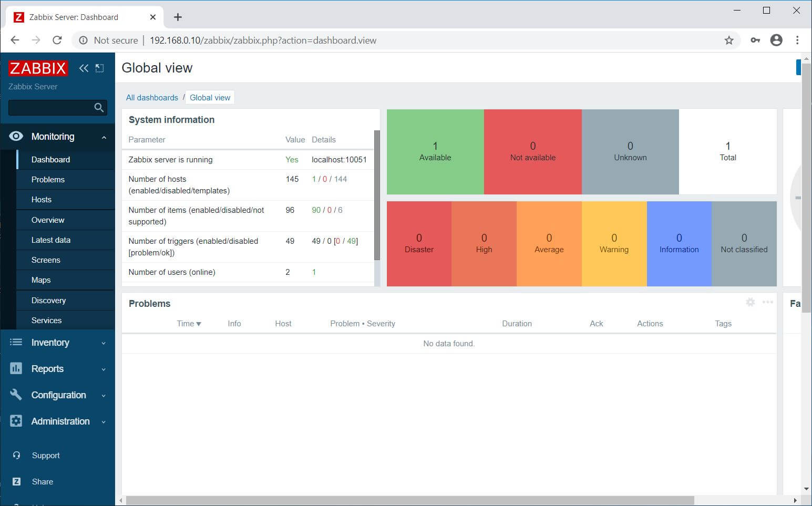
Task: Click the Not secure info icon
Action: (83, 40)
